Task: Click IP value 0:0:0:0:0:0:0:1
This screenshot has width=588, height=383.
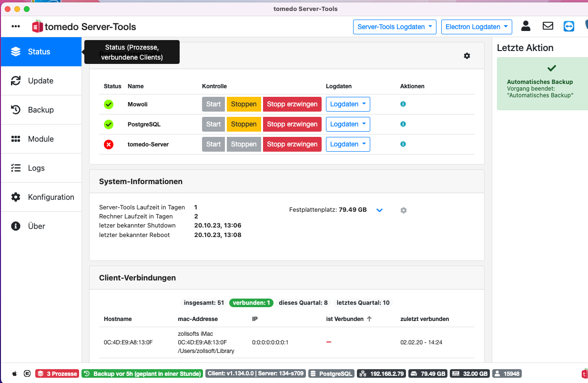Action: point(270,342)
